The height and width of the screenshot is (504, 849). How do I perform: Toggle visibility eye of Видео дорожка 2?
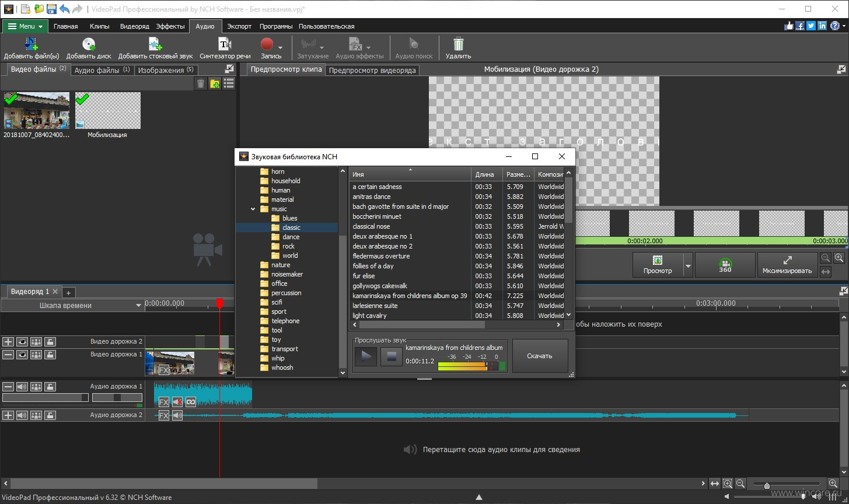click(22, 341)
